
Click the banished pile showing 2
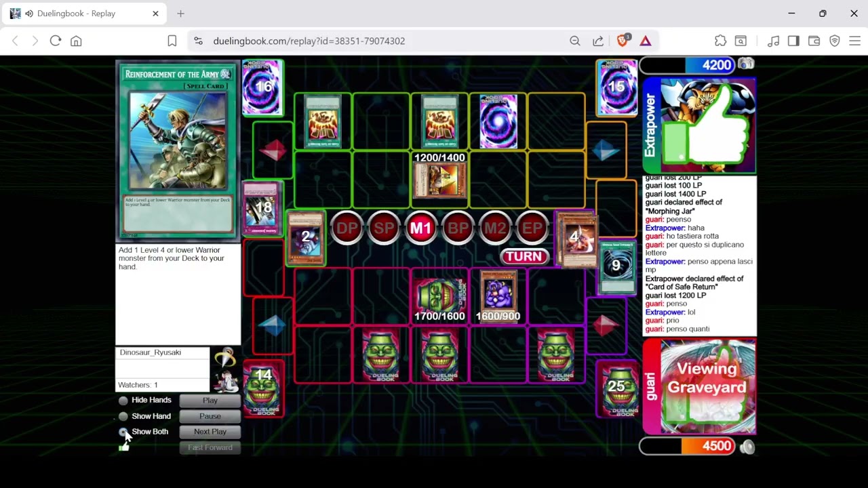pos(306,237)
